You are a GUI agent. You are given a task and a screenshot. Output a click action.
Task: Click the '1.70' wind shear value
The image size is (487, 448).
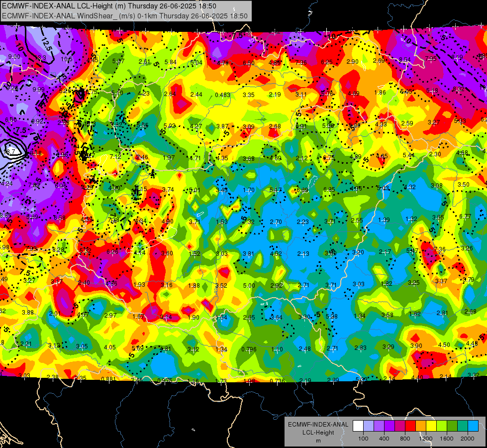pyautogui.click(x=249, y=190)
